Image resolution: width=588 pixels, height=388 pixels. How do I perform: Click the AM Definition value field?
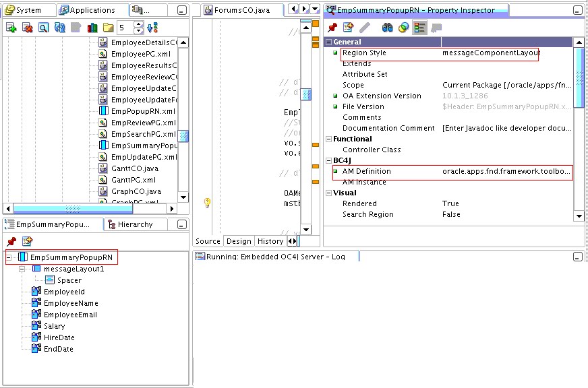506,171
